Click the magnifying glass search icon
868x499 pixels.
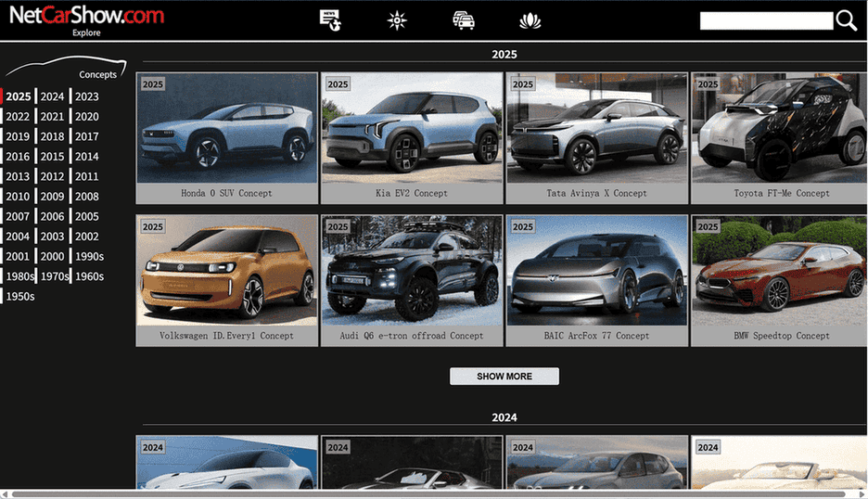(846, 20)
